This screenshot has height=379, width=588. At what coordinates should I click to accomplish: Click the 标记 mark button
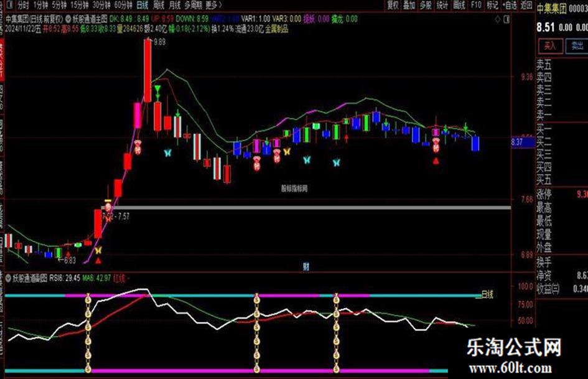click(x=492, y=5)
